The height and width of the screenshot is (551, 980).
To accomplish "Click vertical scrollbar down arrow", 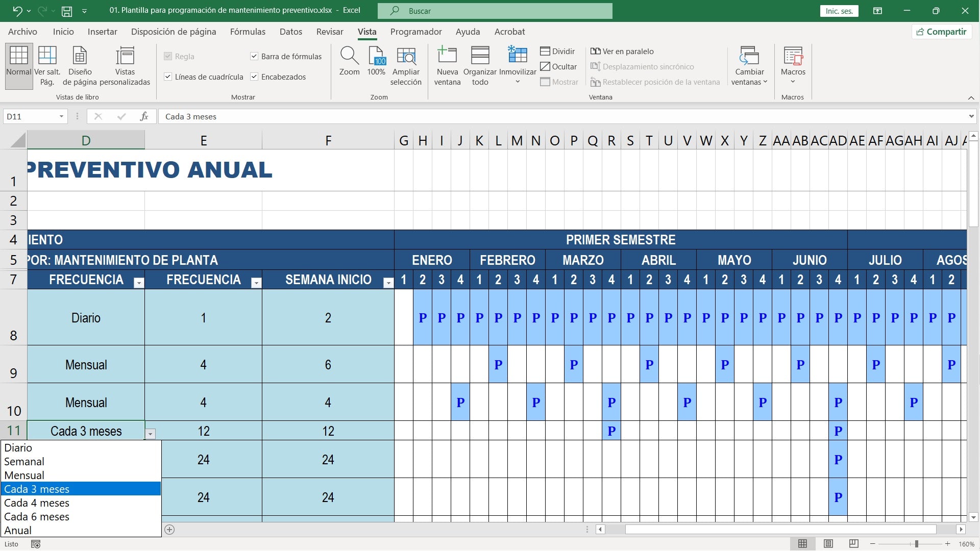I will [x=973, y=517].
